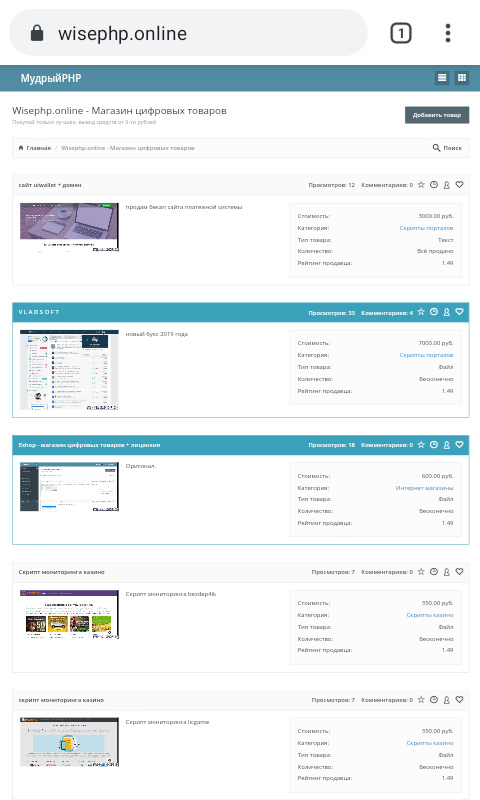
Task: Click Добавить товар button
Action: [x=437, y=115]
